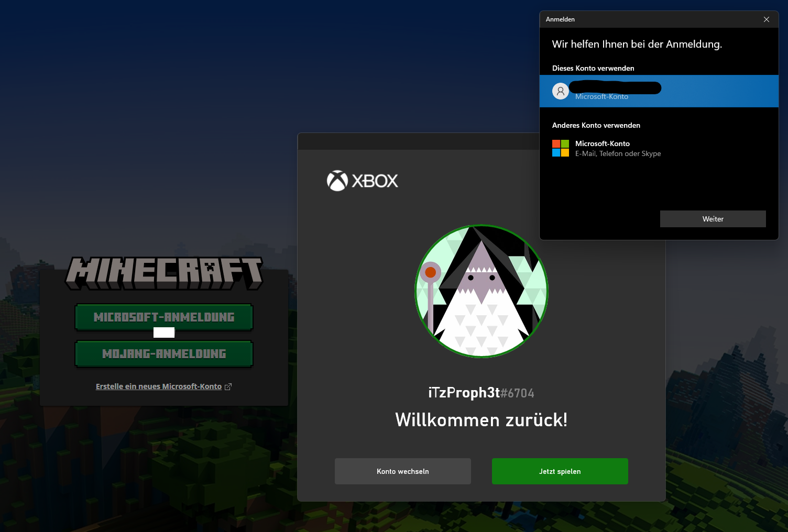Click the Xbox logo
Viewport: 788px width, 532px height.
[363, 181]
